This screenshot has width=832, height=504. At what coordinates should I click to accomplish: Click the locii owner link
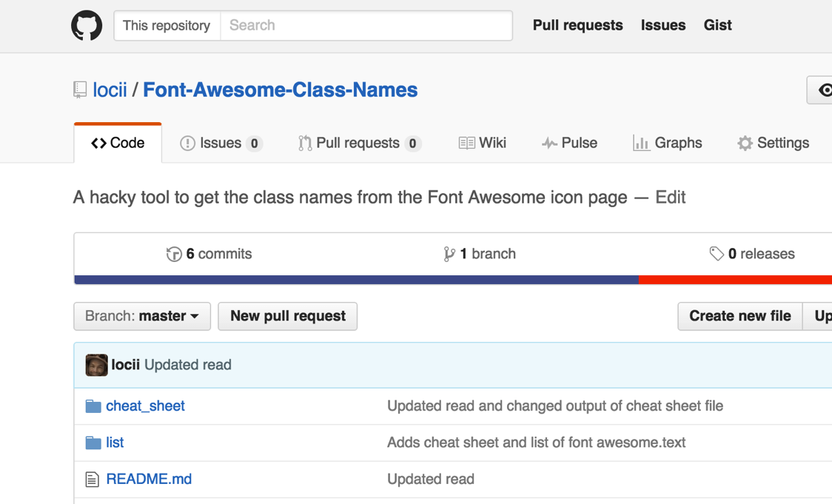tap(110, 90)
